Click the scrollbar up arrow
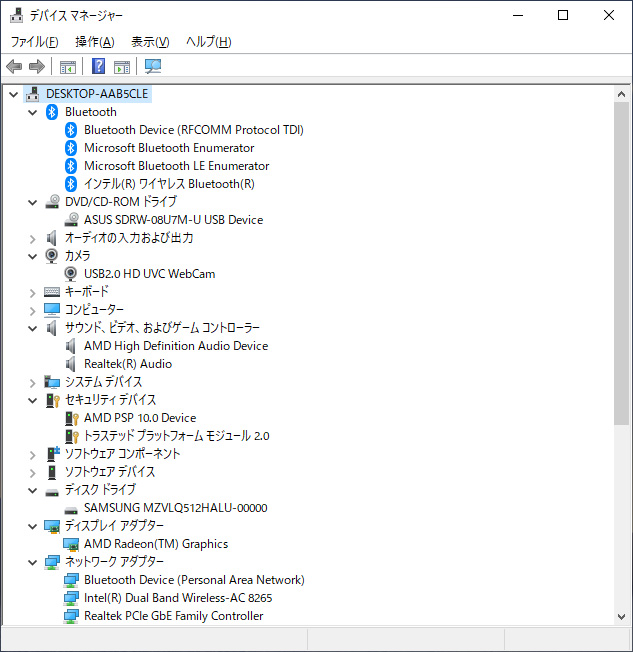633x652 pixels. click(x=621, y=94)
